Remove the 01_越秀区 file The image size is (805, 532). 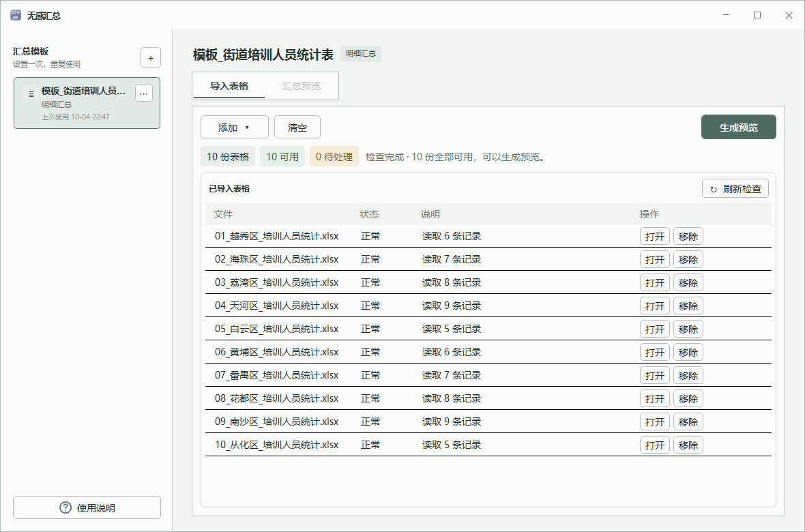tap(688, 236)
